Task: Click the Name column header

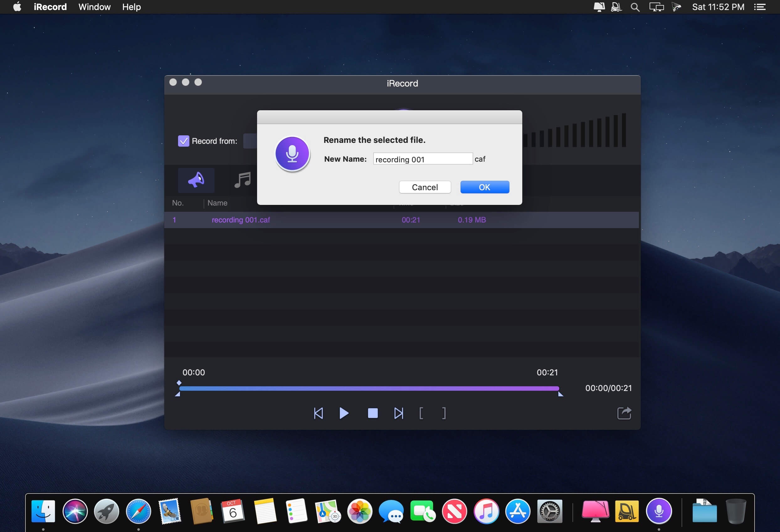Action: click(x=217, y=203)
